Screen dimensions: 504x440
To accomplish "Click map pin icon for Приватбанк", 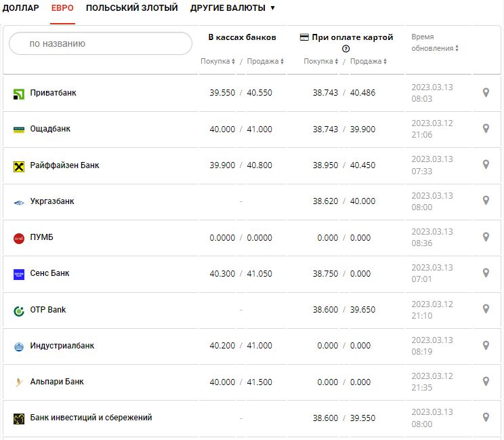I will click(x=486, y=93).
